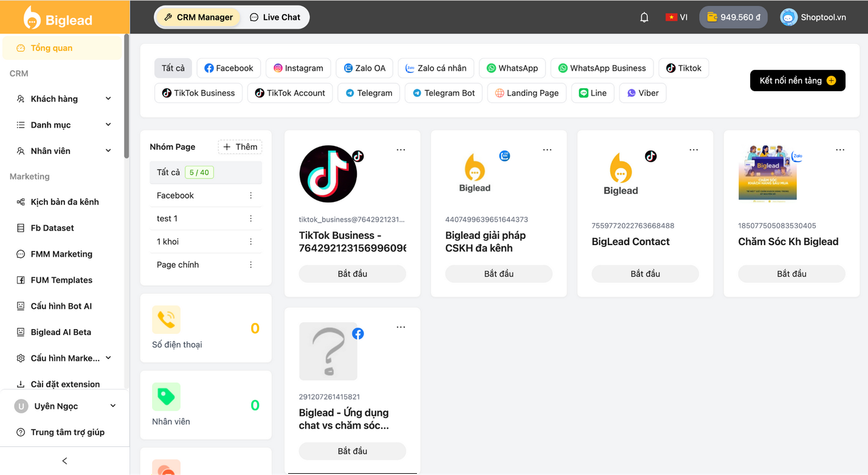The width and height of the screenshot is (868, 475).
Task: Collapse sidebar with left arrow
Action: (x=64, y=461)
